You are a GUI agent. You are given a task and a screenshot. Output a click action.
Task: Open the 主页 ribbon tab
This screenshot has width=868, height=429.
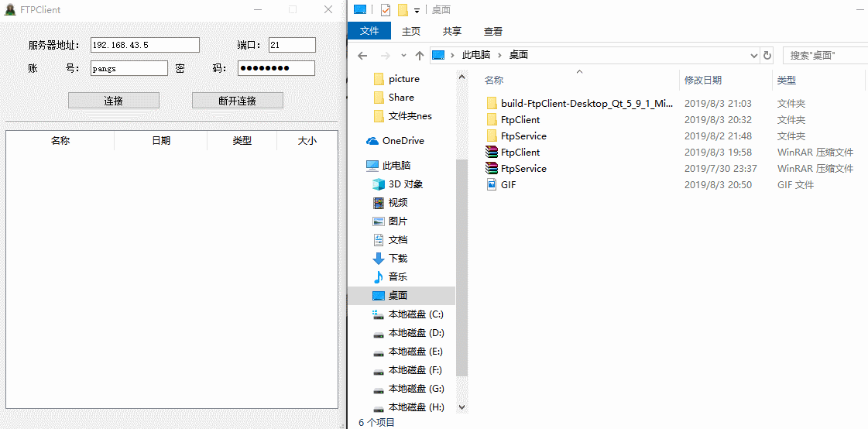(x=410, y=32)
